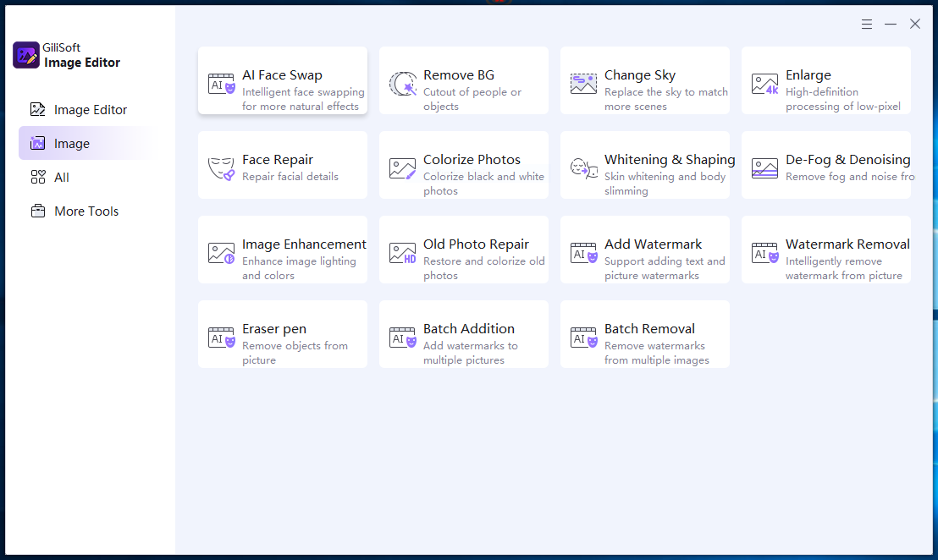This screenshot has height=560, width=938.
Task: Open the hamburger menu in the title bar
Action: pos(867,24)
